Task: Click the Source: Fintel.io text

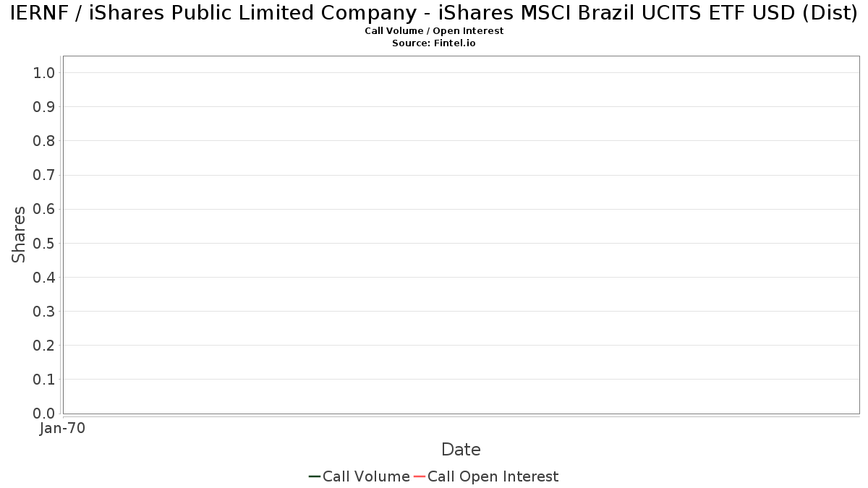Action: (434, 43)
